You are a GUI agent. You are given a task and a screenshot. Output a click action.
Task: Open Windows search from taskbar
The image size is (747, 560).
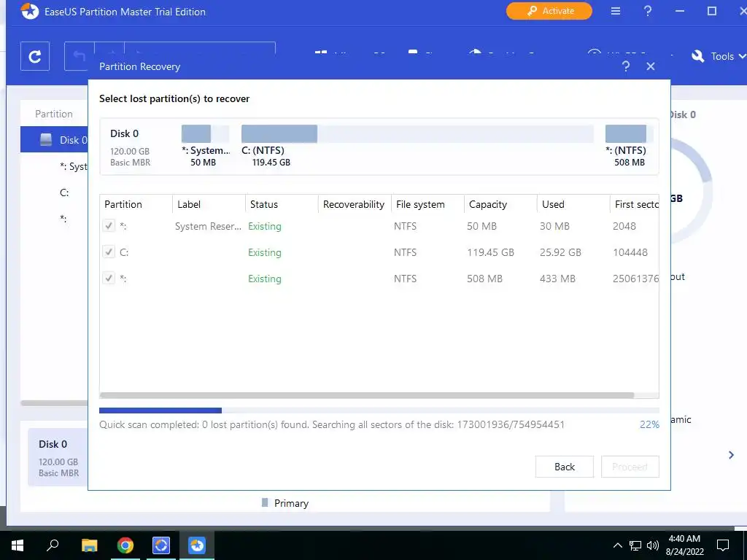tap(53, 544)
